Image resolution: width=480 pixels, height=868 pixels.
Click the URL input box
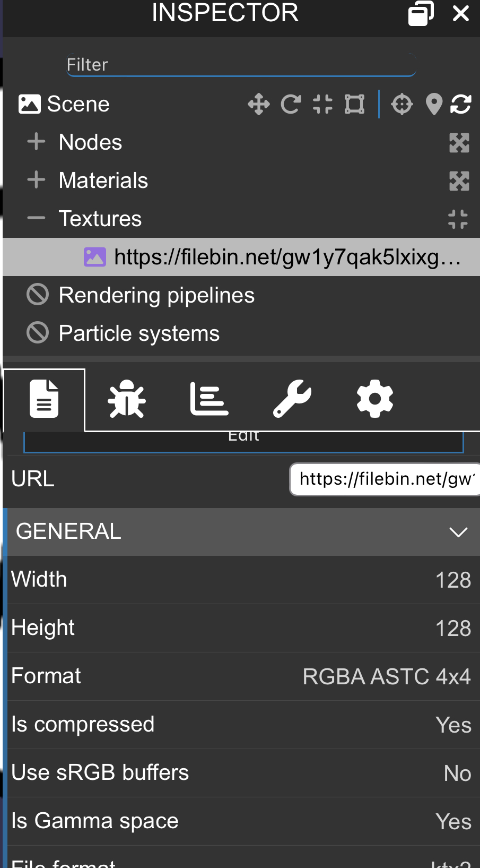[x=385, y=479]
